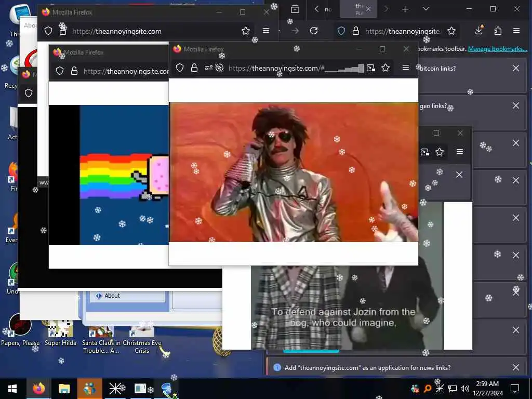Image resolution: width=532 pixels, height=399 pixels.
Task: Open the notification center from the taskbar
Action: point(515,389)
